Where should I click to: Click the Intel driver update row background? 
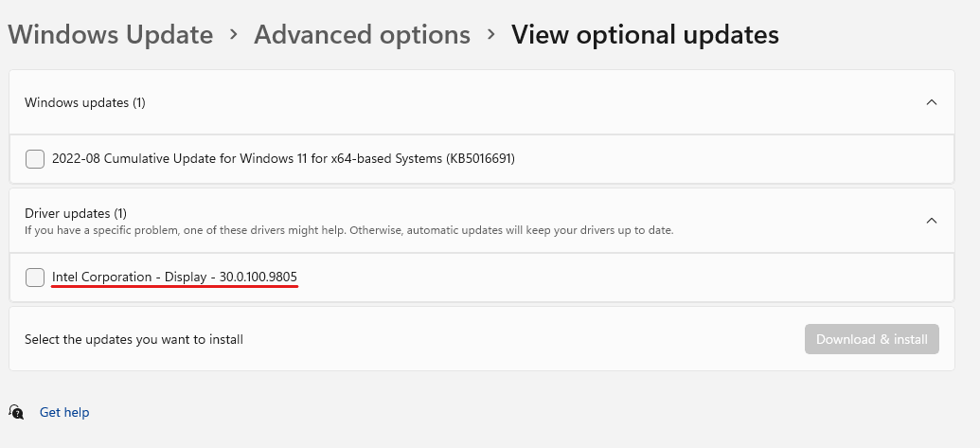[482, 278]
